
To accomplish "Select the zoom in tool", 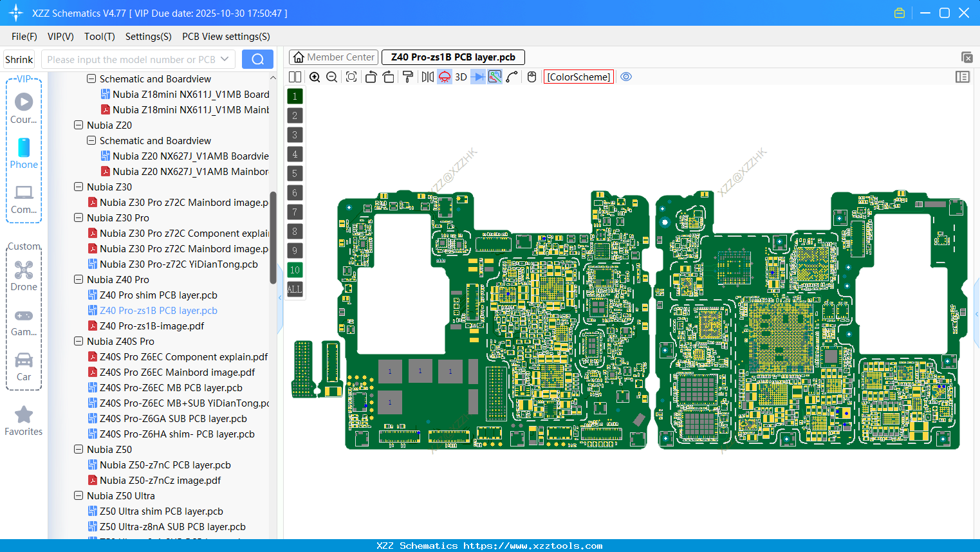I will (315, 77).
